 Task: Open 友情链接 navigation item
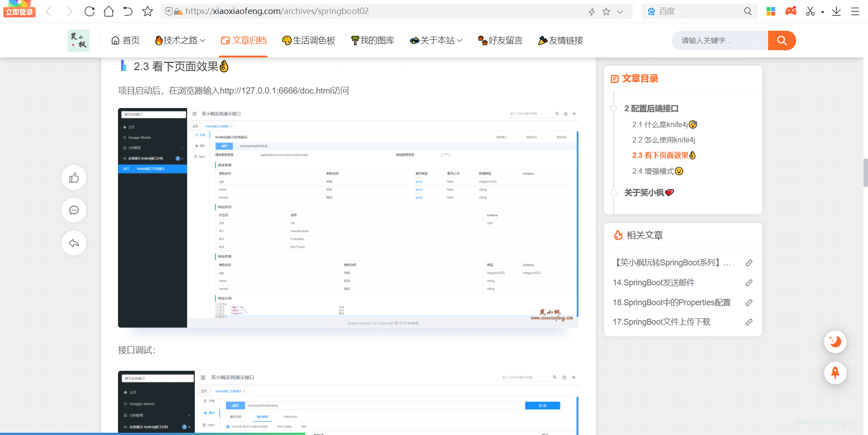point(561,40)
